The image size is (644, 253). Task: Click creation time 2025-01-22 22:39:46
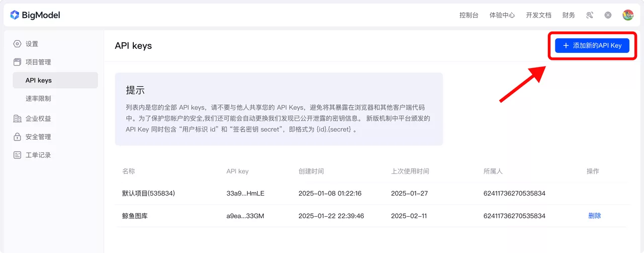[331, 216]
